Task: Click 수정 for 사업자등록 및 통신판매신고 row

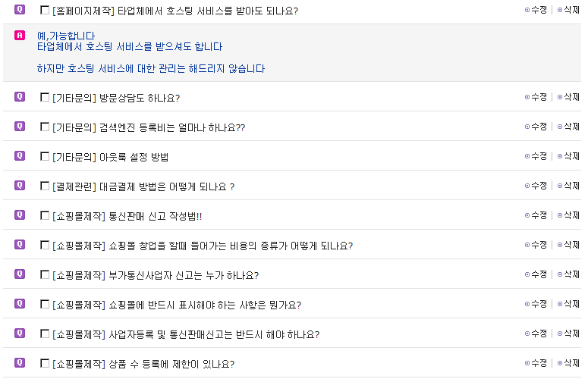Action: tap(536, 334)
